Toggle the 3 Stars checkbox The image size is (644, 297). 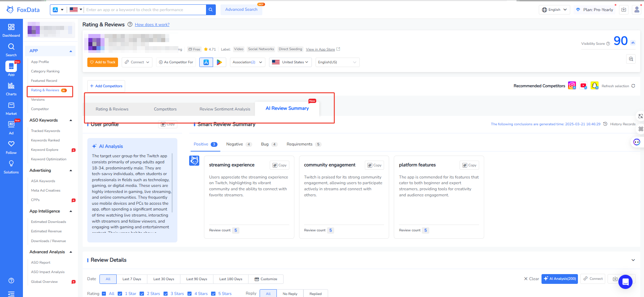pyautogui.click(x=166, y=294)
